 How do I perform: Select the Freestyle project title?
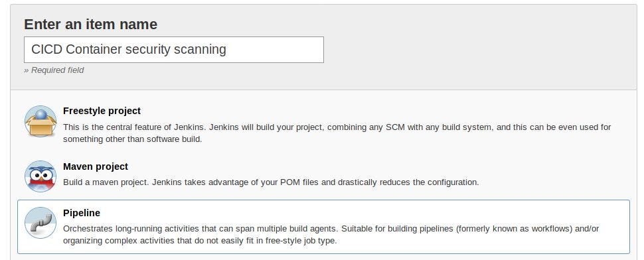(x=102, y=111)
